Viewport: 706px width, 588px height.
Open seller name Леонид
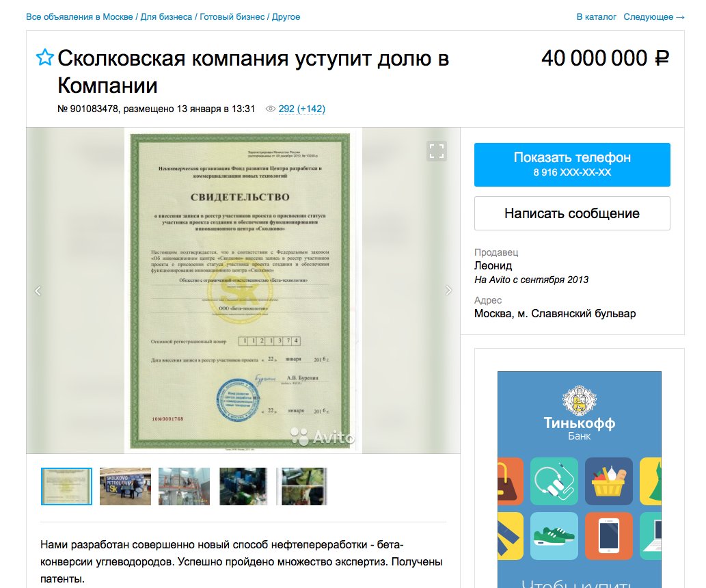point(493,265)
